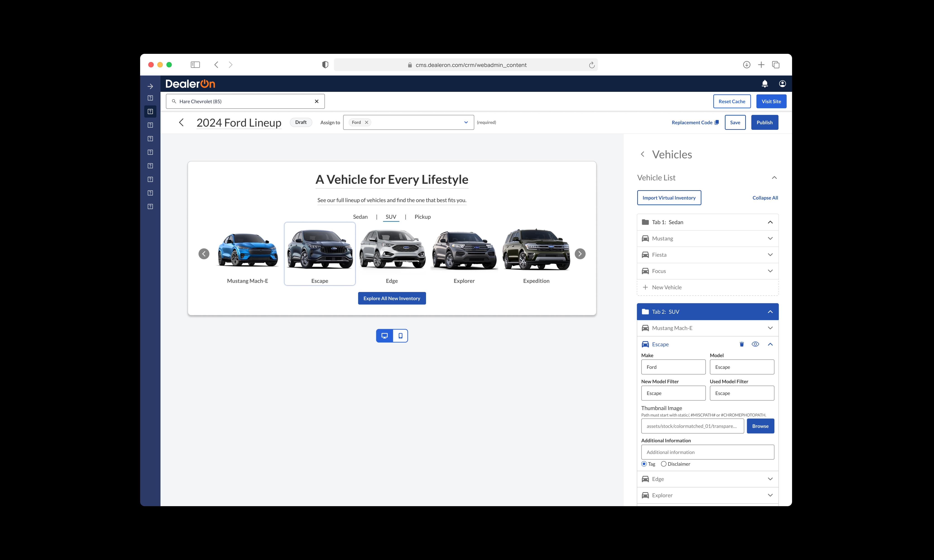Click Visit Site button

pos(771,102)
